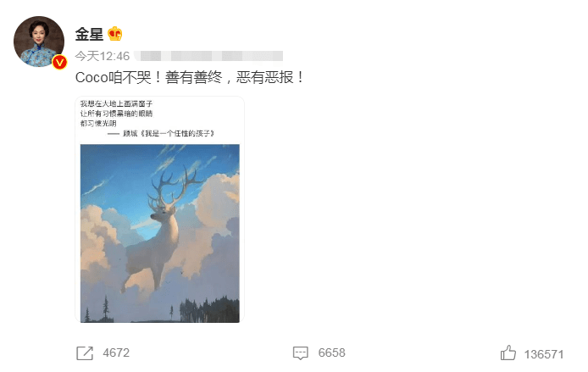The height and width of the screenshot is (372, 588).
Task: Click the phrase 恶有恶报 in the post
Action: [264, 78]
